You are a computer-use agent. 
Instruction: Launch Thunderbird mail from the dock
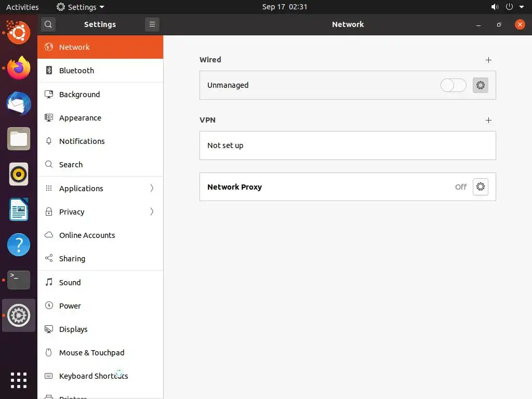(19, 103)
